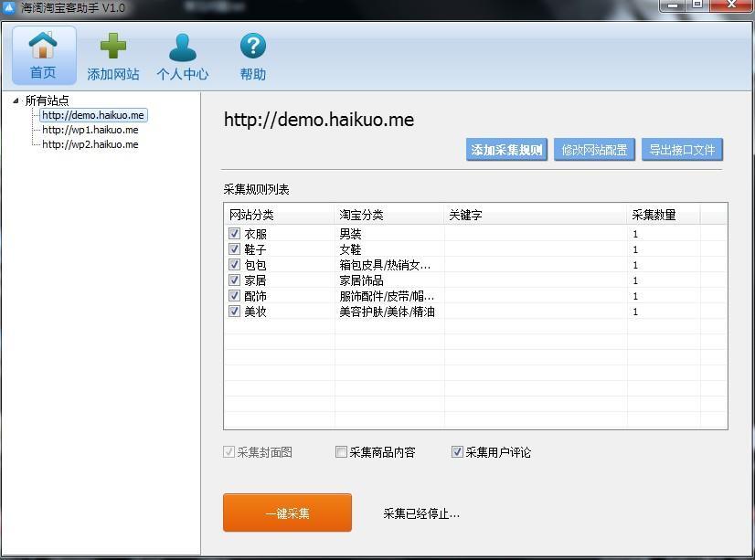Select site http://demo.haikuo.me in the tree
Image resolution: width=755 pixels, height=560 pixels.
(x=93, y=115)
